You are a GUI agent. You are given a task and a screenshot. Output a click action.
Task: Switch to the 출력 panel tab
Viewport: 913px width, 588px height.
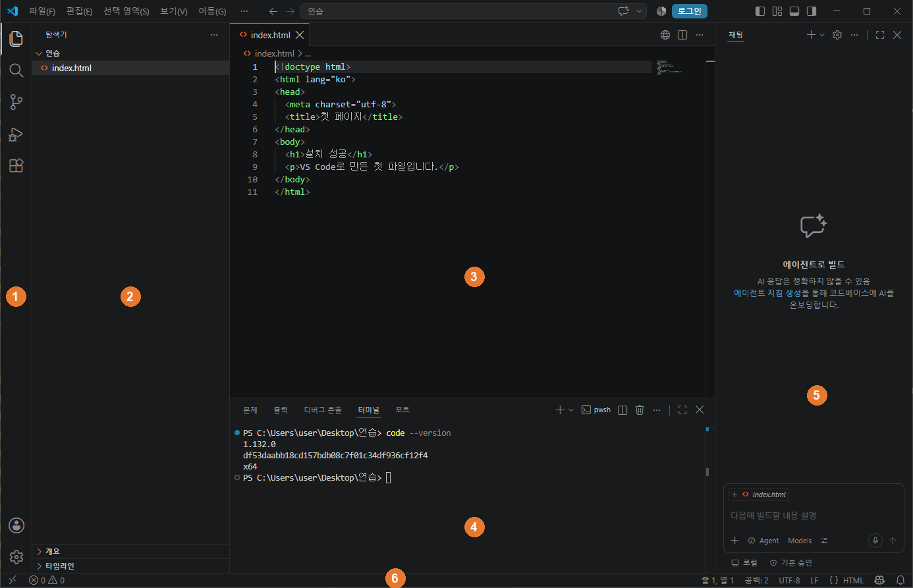tap(281, 410)
